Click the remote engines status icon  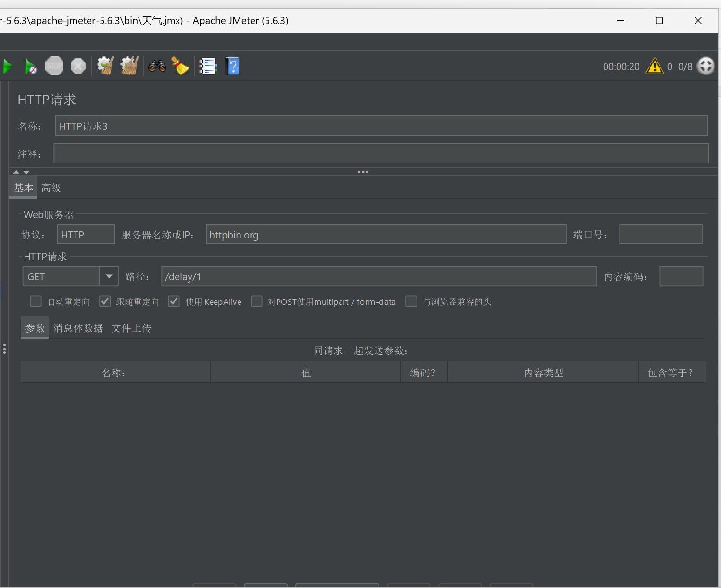tap(706, 65)
